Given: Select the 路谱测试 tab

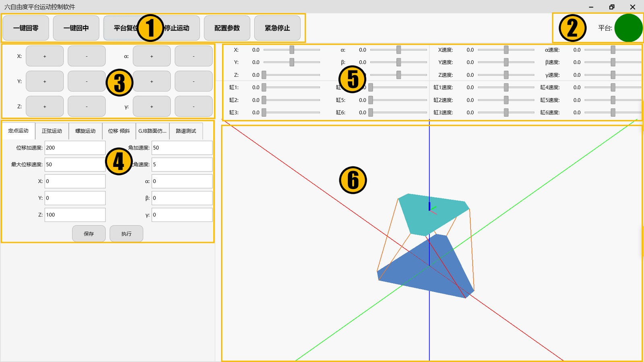Looking at the screenshot, I should pos(186,131).
